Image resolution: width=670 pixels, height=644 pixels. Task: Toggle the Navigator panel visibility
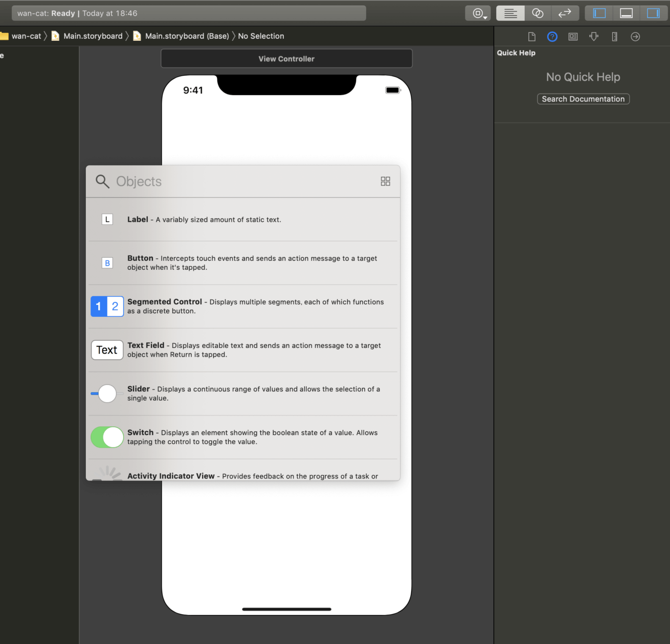coord(599,13)
